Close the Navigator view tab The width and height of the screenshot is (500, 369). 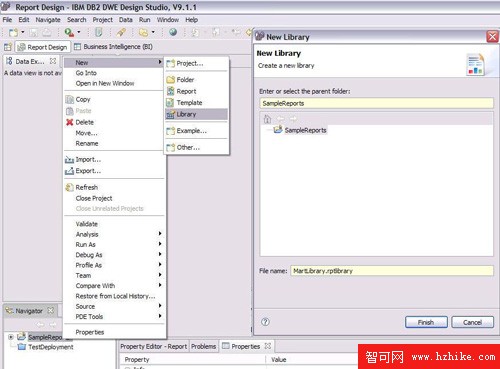(x=50, y=310)
